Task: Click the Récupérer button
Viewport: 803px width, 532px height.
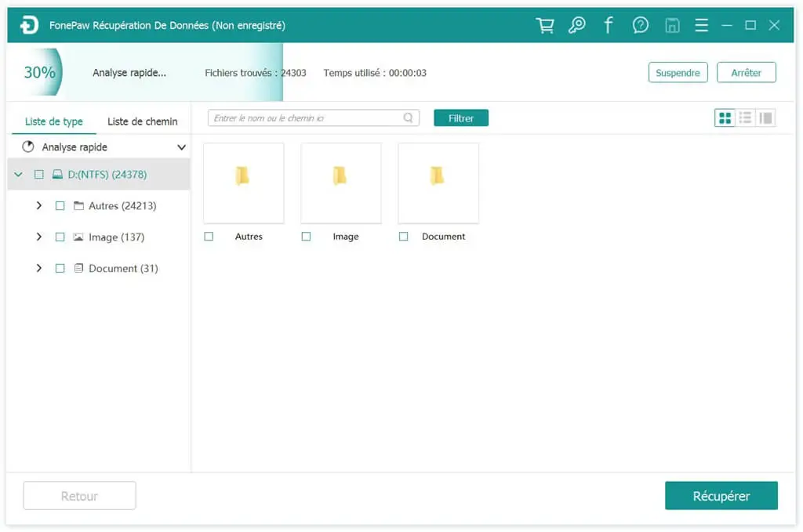Action: pyautogui.click(x=721, y=496)
